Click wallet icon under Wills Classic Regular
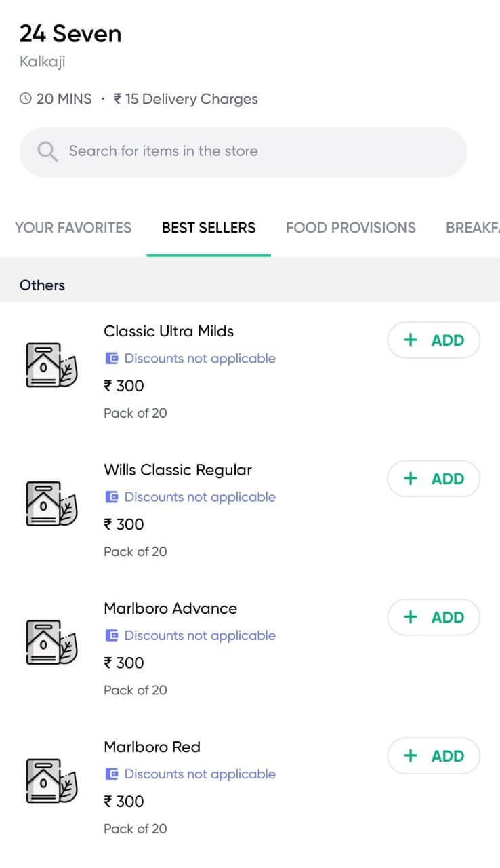500x868 pixels. [x=112, y=496]
